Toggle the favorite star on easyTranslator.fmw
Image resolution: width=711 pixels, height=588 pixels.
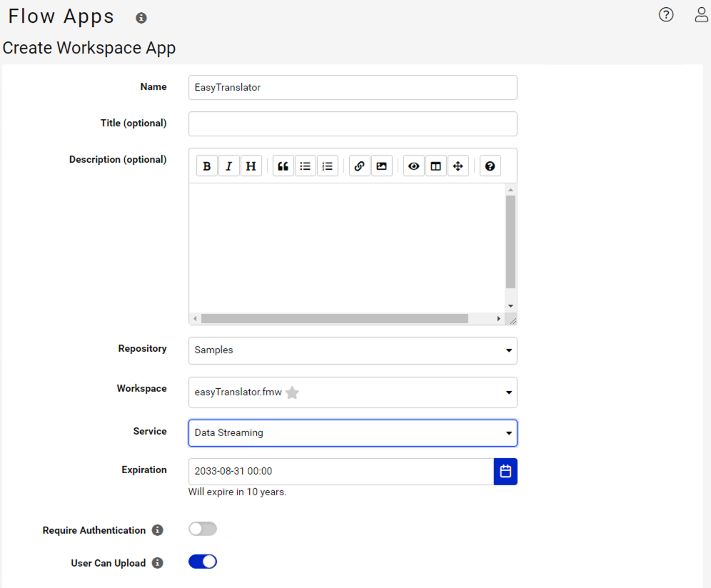[x=291, y=392]
